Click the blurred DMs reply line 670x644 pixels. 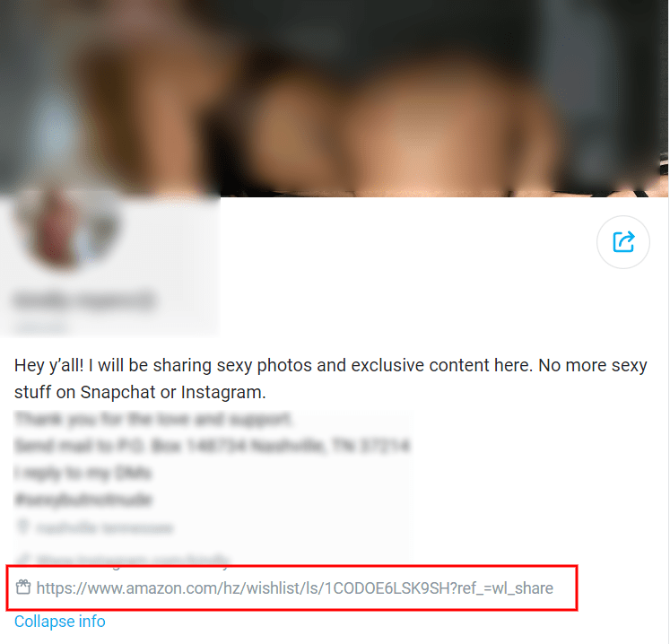pyautogui.click(x=83, y=473)
